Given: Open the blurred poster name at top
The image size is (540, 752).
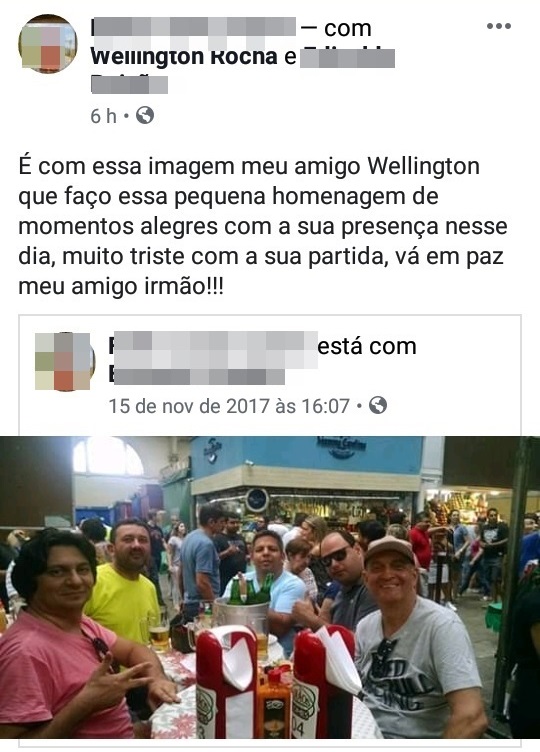Looking at the screenshot, I should 193,27.
